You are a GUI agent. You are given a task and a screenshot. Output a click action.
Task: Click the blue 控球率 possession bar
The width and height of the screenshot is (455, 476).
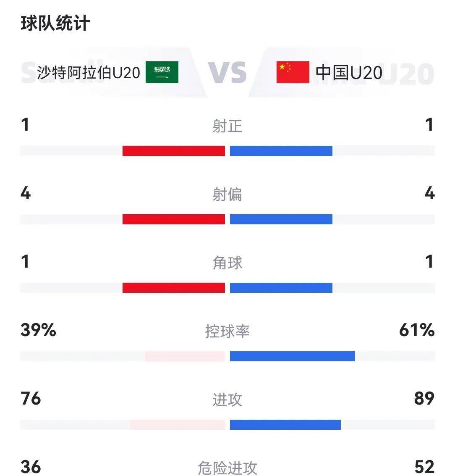pos(292,356)
